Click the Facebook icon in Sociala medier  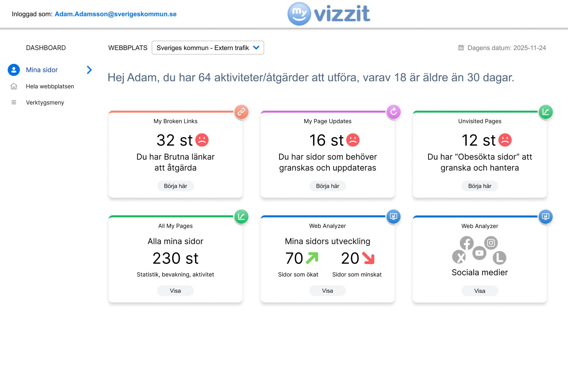tap(466, 243)
